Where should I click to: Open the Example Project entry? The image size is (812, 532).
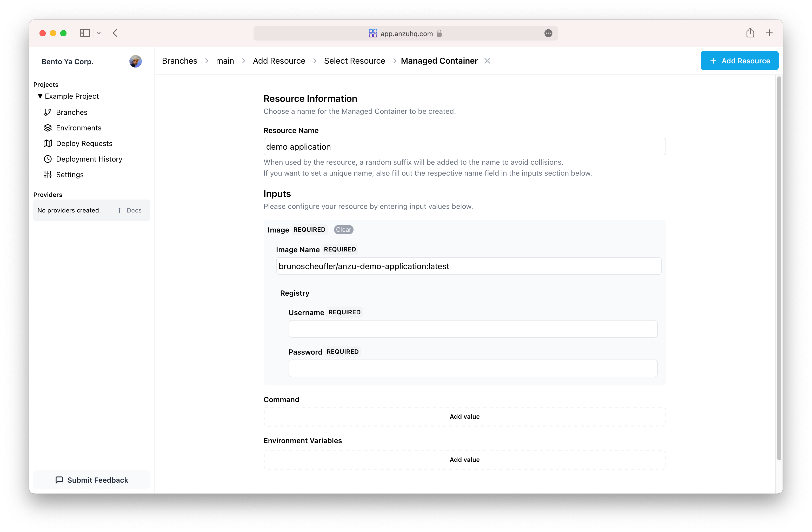tap(72, 96)
